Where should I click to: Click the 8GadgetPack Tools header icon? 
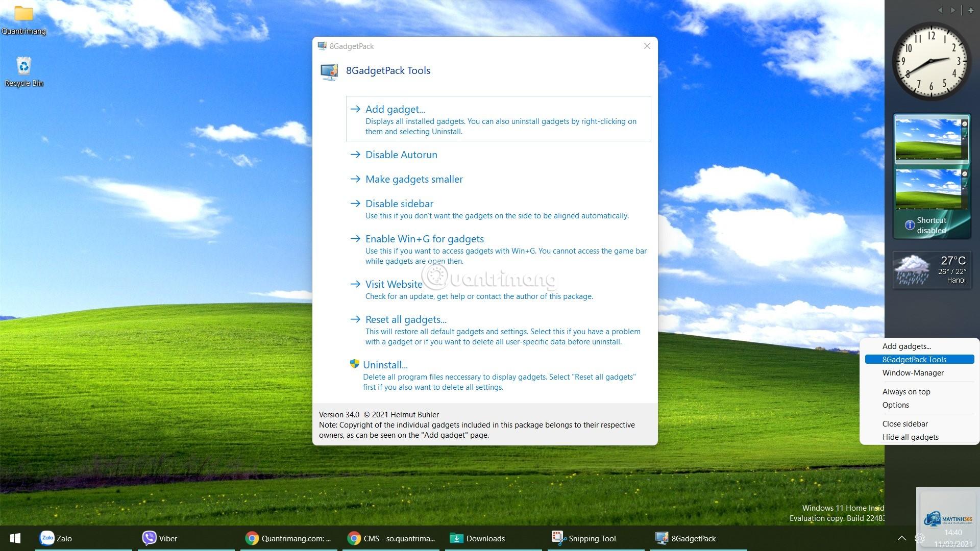(x=329, y=71)
